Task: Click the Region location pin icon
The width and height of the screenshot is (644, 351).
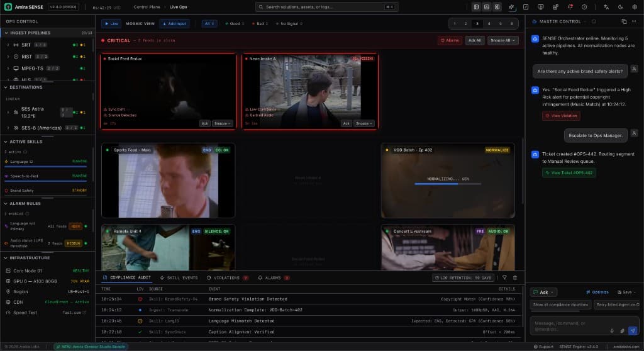Action: click(x=8, y=291)
